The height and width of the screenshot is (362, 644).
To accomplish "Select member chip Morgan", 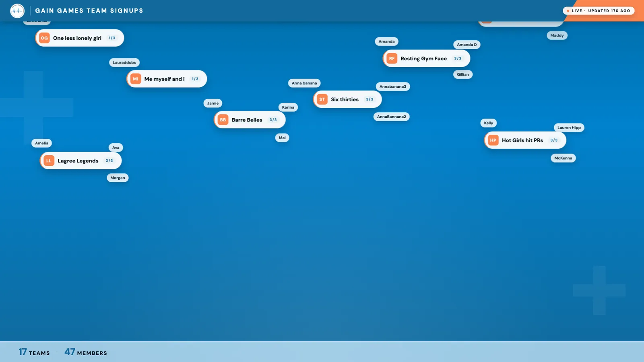I will 118,178.
